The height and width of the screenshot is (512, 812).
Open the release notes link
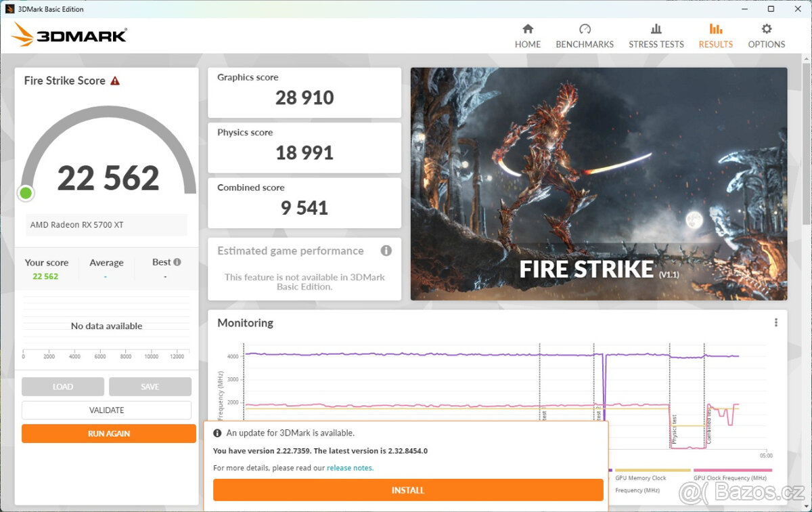click(350, 467)
